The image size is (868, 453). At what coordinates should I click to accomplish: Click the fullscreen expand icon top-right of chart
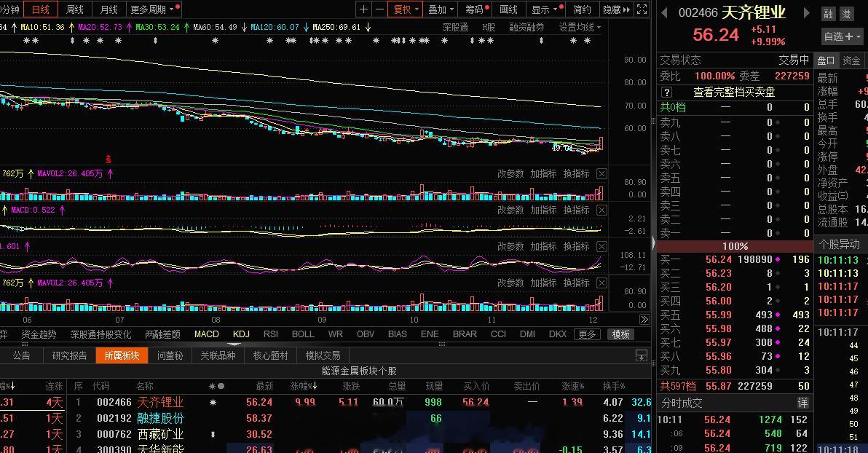tap(641, 9)
